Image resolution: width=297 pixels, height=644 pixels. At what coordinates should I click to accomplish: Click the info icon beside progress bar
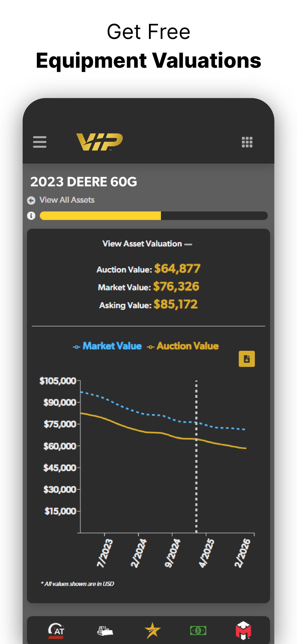[x=31, y=216]
